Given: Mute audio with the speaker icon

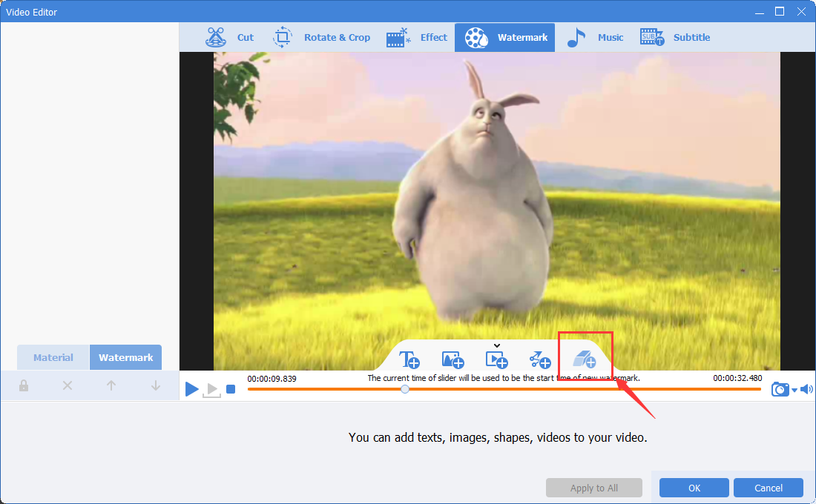Looking at the screenshot, I should pos(806,389).
